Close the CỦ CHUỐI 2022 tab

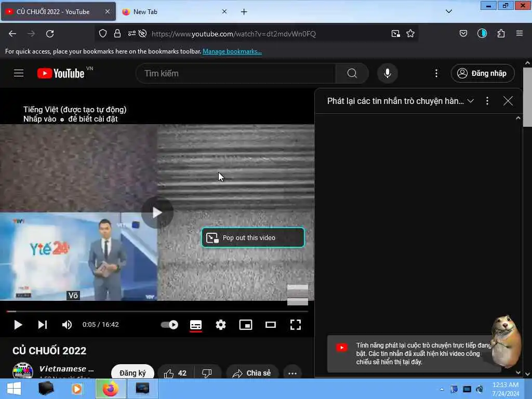click(x=107, y=11)
